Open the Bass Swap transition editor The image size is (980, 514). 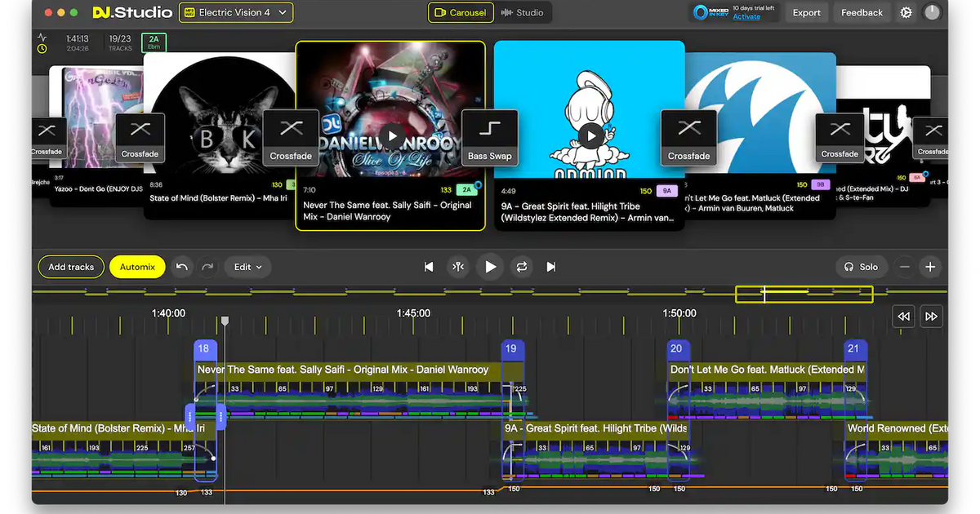point(489,137)
